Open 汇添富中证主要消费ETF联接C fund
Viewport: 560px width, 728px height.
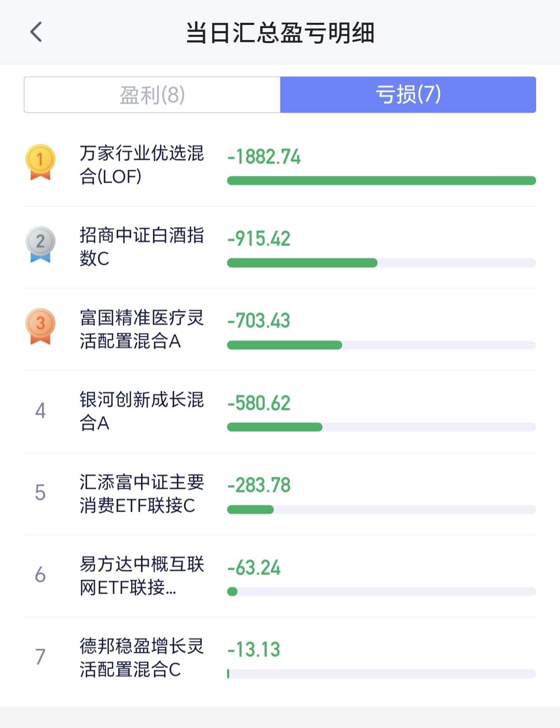[142, 493]
